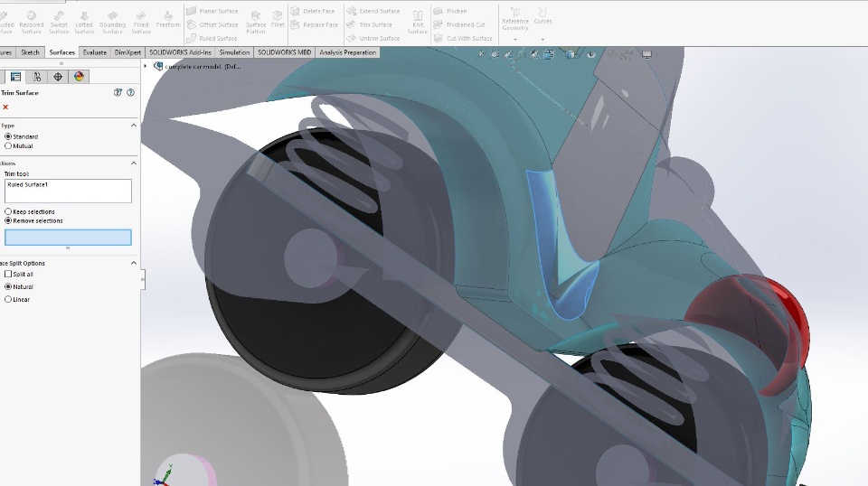Select the Filled Surface tool
Viewport: 868px width, 486px height.
pyautogui.click(x=141, y=22)
